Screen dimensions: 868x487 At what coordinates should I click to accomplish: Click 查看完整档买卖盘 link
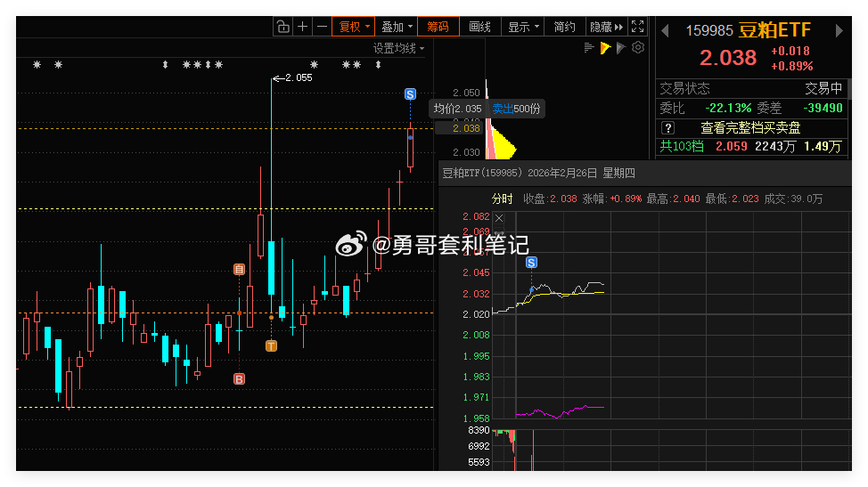pyautogui.click(x=750, y=128)
